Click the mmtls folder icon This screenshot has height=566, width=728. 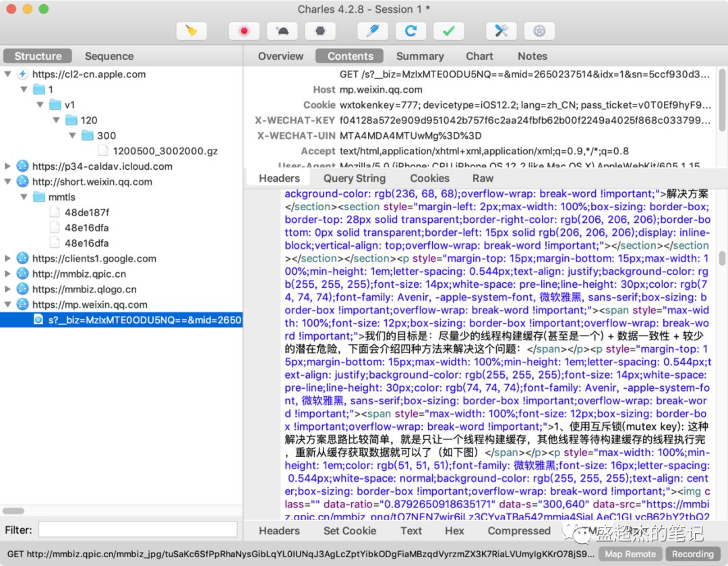[38, 197]
